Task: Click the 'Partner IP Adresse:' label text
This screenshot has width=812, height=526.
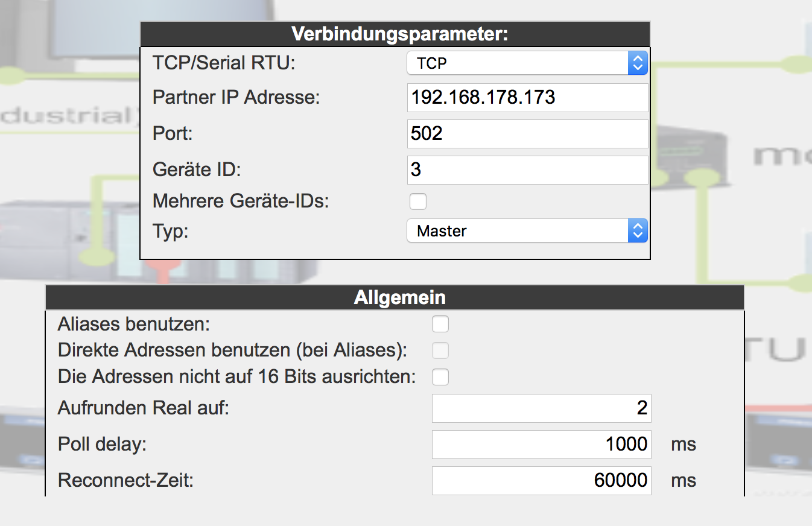Action: pyautogui.click(x=236, y=98)
